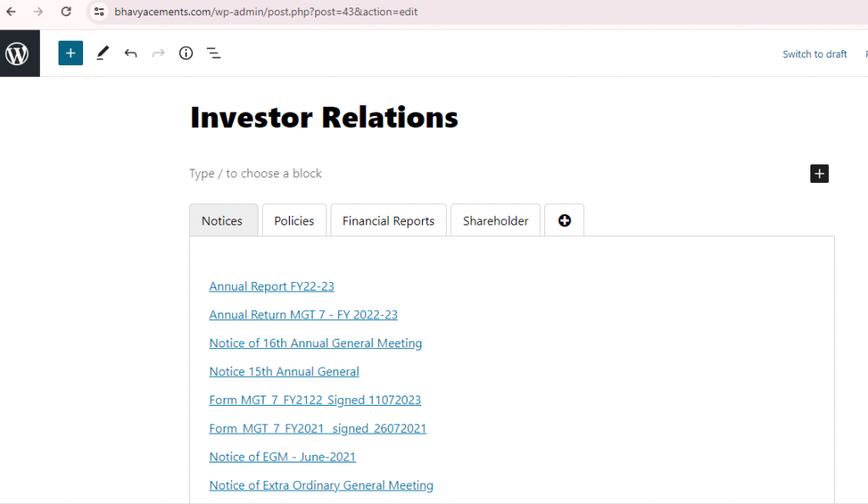
Task: Reload the page in browser
Action: pyautogui.click(x=66, y=12)
